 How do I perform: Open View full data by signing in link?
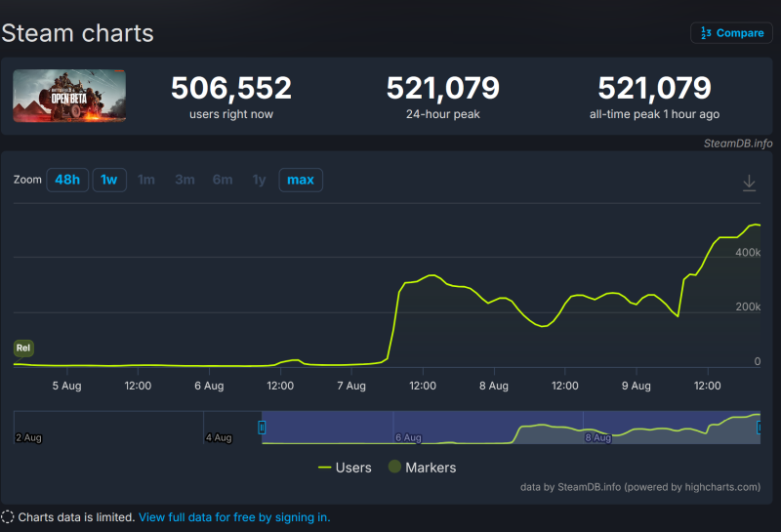(234, 517)
